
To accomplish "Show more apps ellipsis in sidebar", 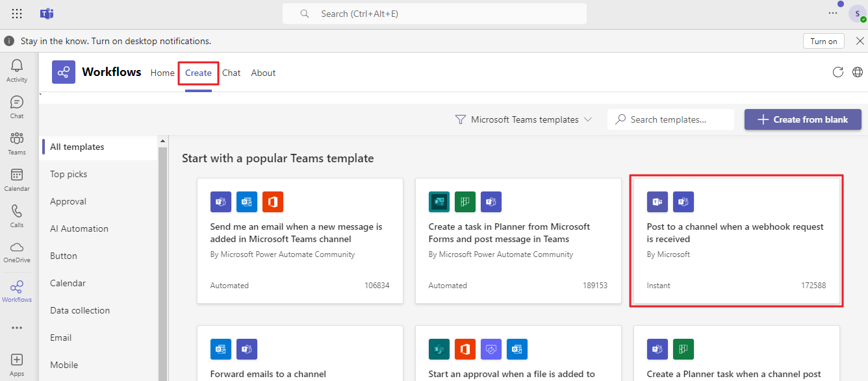I will pyautogui.click(x=17, y=328).
